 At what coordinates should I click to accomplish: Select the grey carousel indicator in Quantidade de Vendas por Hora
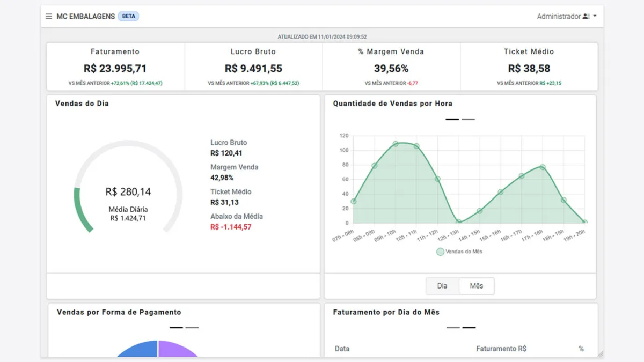pyautogui.click(x=468, y=119)
